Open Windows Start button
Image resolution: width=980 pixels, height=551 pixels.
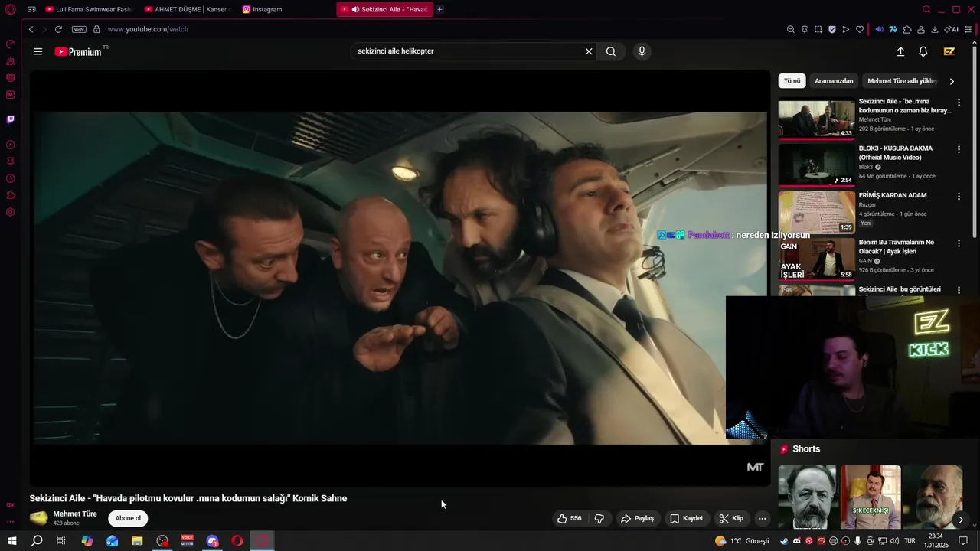pos(12,541)
